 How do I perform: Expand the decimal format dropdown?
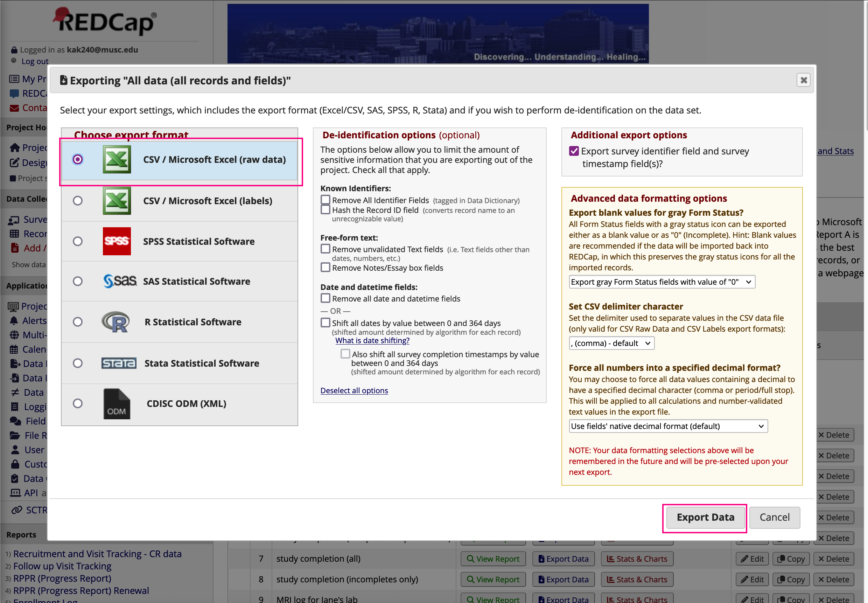pos(668,426)
